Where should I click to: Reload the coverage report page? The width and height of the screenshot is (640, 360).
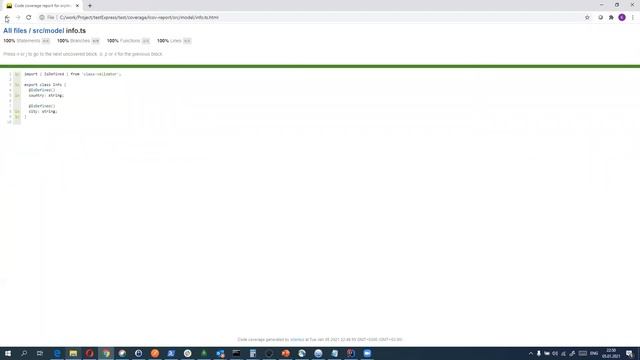pyautogui.click(x=29, y=18)
